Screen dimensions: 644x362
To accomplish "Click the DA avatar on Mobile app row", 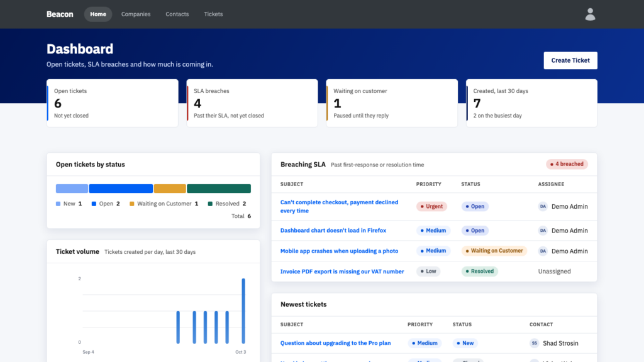I will point(543,251).
